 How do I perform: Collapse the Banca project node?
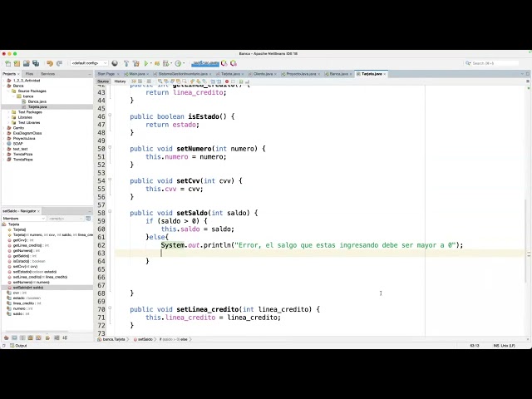(4, 86)
